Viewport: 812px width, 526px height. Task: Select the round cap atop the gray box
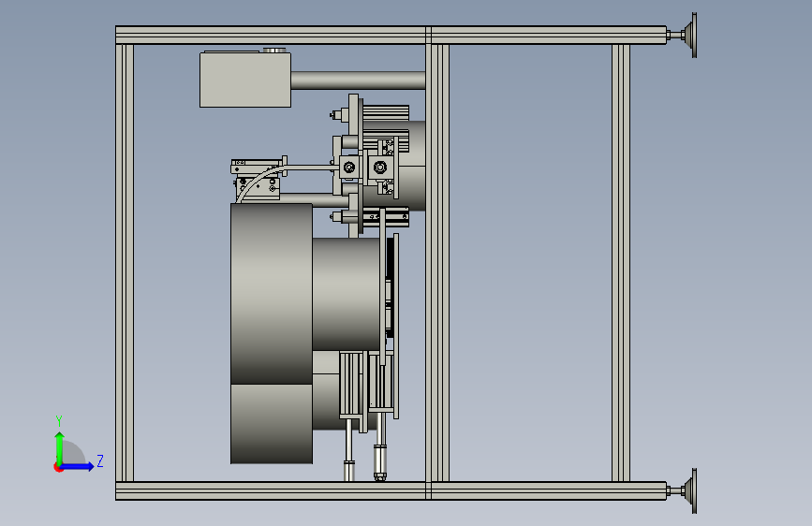coord(274,51)
